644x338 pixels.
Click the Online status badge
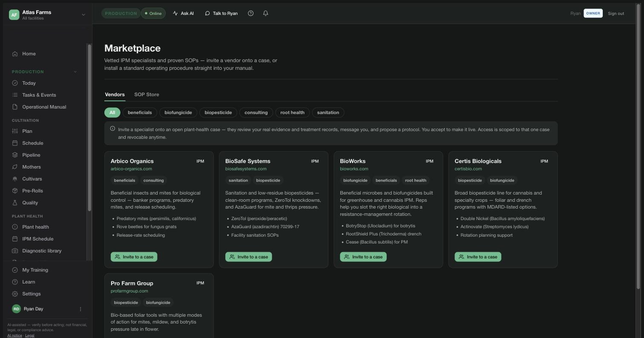coord(153,13)
